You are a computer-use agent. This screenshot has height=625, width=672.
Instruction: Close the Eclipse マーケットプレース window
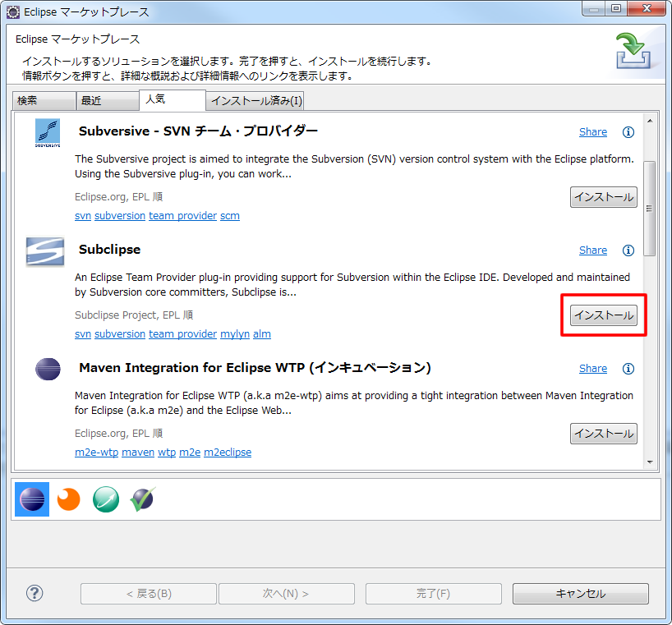point(647,8)
